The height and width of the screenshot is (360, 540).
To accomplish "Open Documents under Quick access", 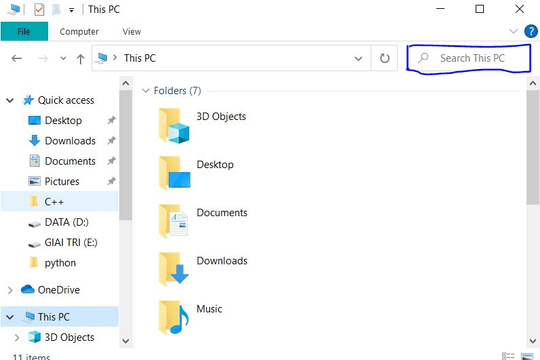I will click(x=70, y=161).
